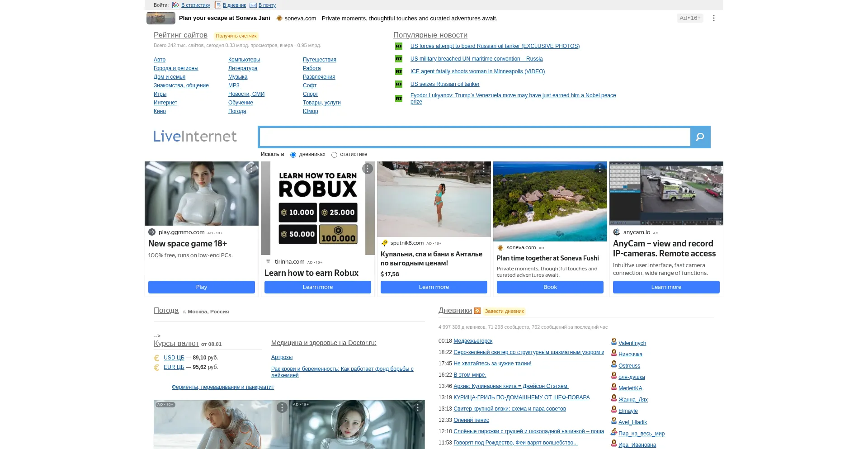Click user avatar icon next to MerlettKA
The height and width of the screenshot is (449, 868).
(x=614, y=387)
